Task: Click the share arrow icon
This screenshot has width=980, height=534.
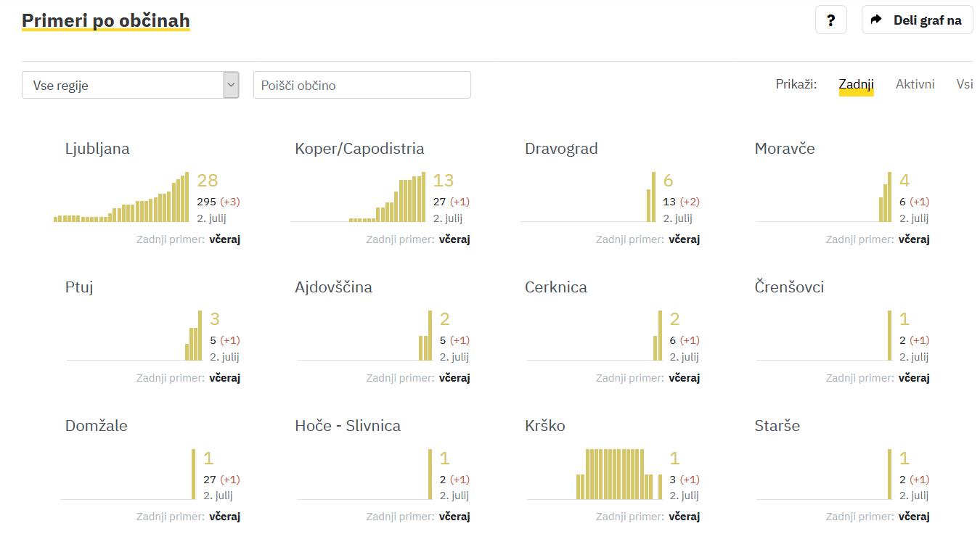Action: coord(876,20)
